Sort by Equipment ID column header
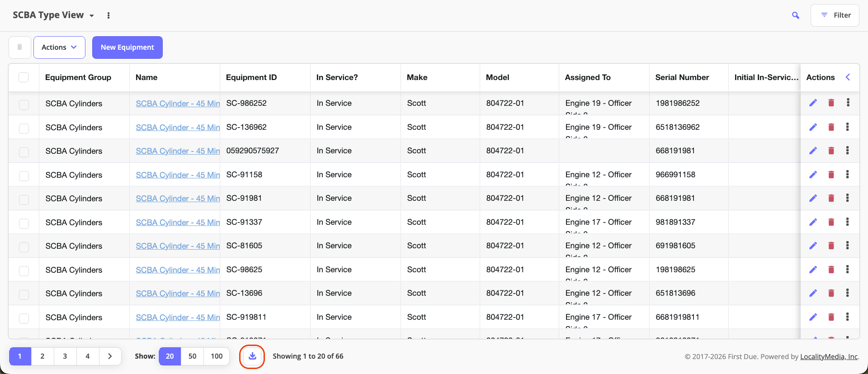The width and height of the screenshot is (868, 374). click(x=251, y=77)
